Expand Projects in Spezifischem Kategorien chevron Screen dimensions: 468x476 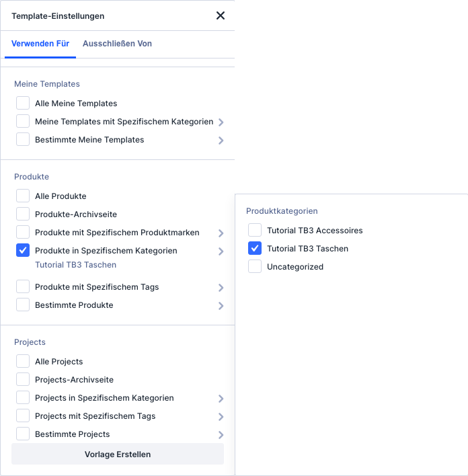pyautogui.click(x=221, y=399)
